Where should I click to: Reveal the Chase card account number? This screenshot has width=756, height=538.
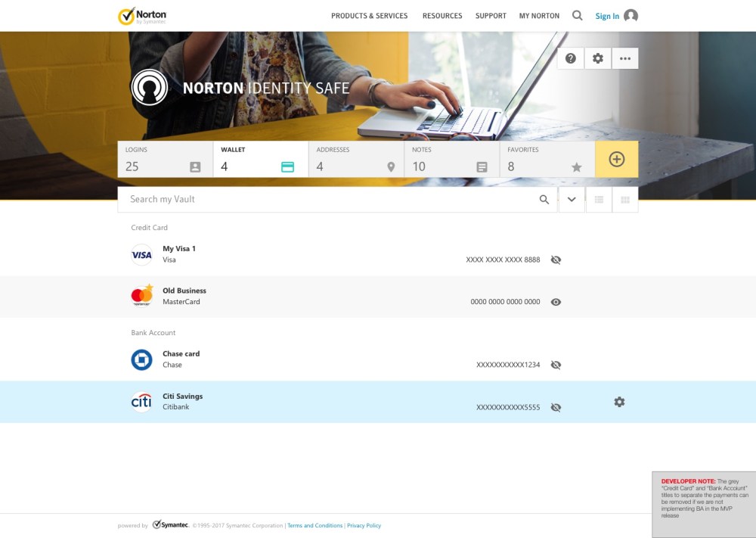pos(556,365)
